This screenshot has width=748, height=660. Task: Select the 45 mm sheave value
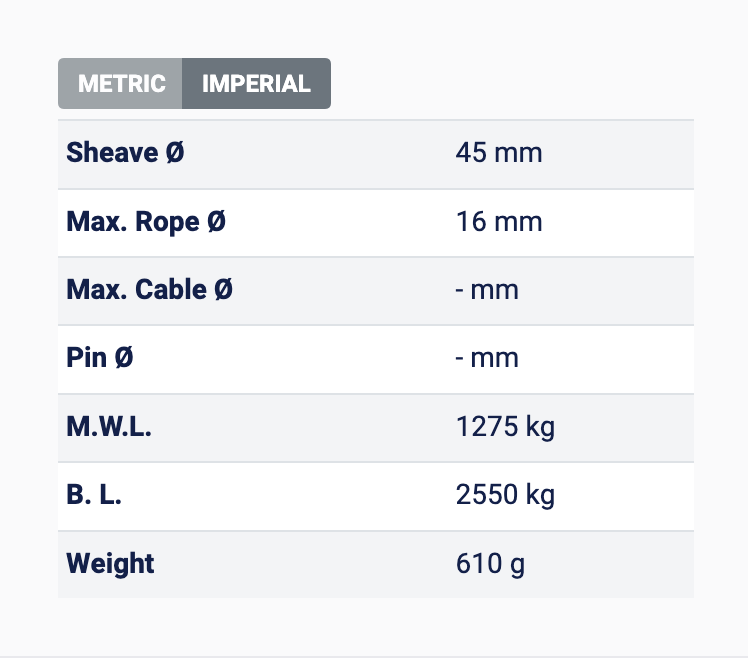tap(498, 153)
